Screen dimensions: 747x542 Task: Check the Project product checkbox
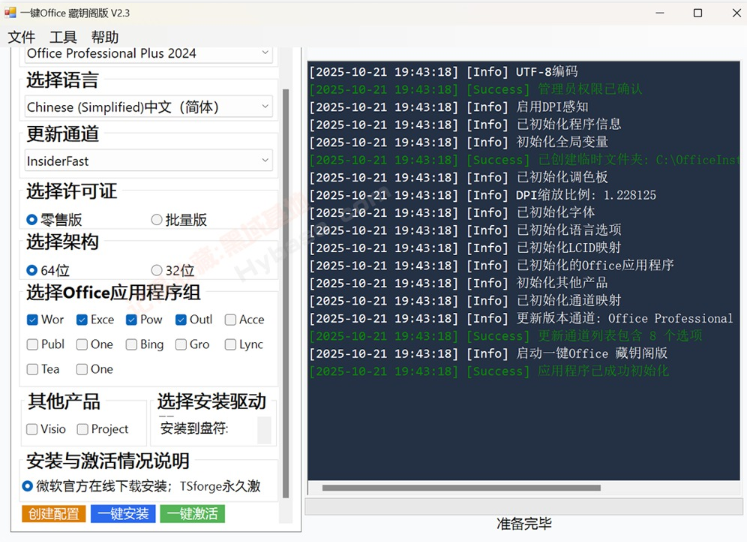click(x=82, y=429)
